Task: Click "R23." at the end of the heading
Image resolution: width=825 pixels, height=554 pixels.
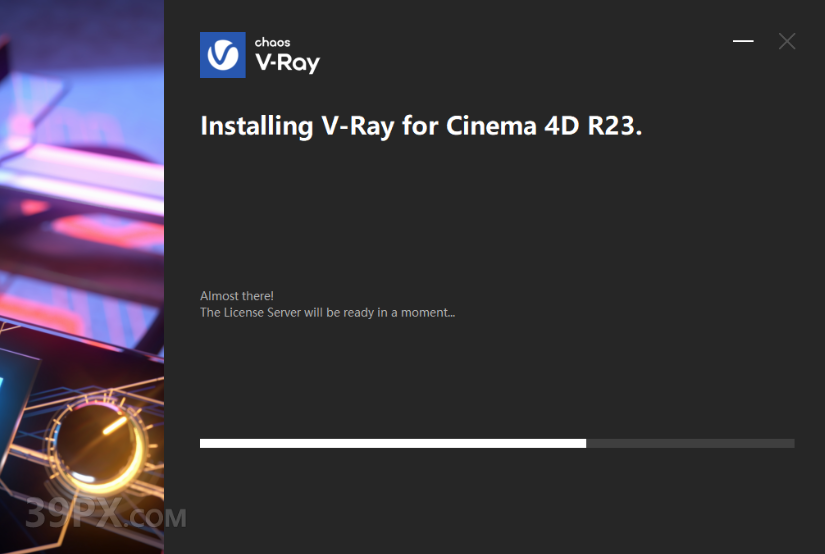Action: click(615, 125)
